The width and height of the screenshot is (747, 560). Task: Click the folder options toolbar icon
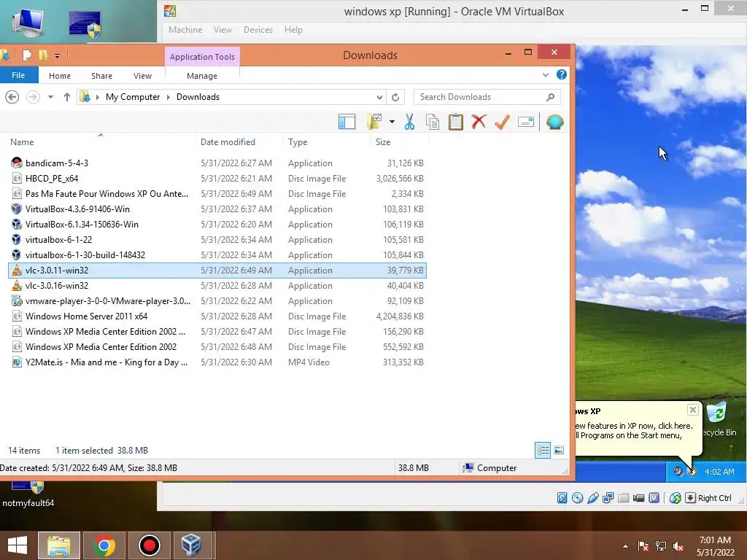374,122
